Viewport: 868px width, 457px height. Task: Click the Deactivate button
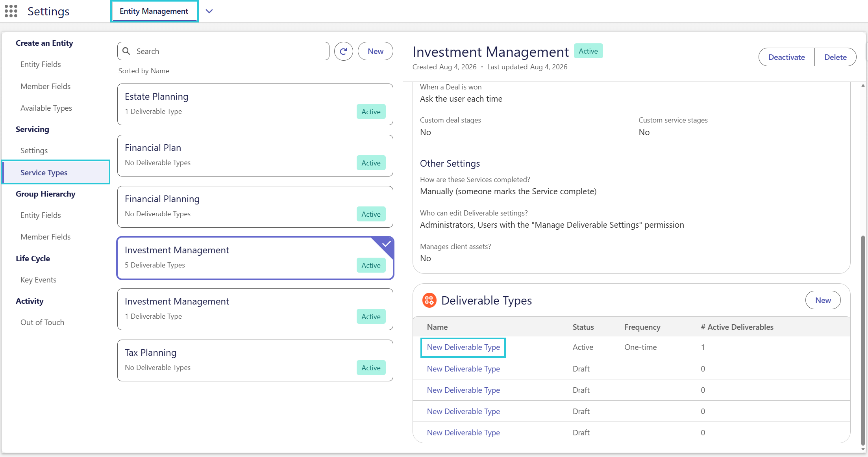787,57
